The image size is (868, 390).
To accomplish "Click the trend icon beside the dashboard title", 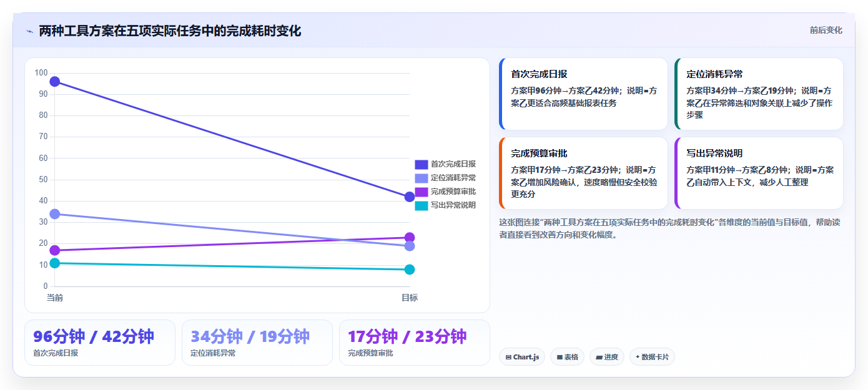I will click(x=29, y=31).
